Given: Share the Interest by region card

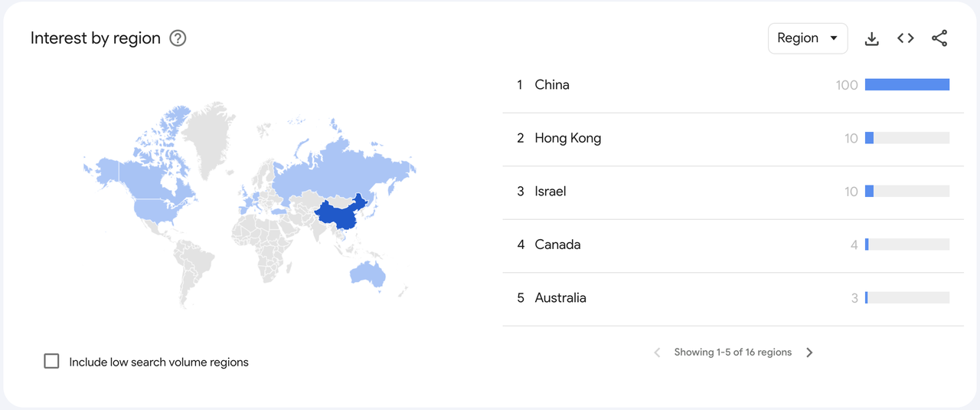Looking at the screenshot, I should pos(939,38).
